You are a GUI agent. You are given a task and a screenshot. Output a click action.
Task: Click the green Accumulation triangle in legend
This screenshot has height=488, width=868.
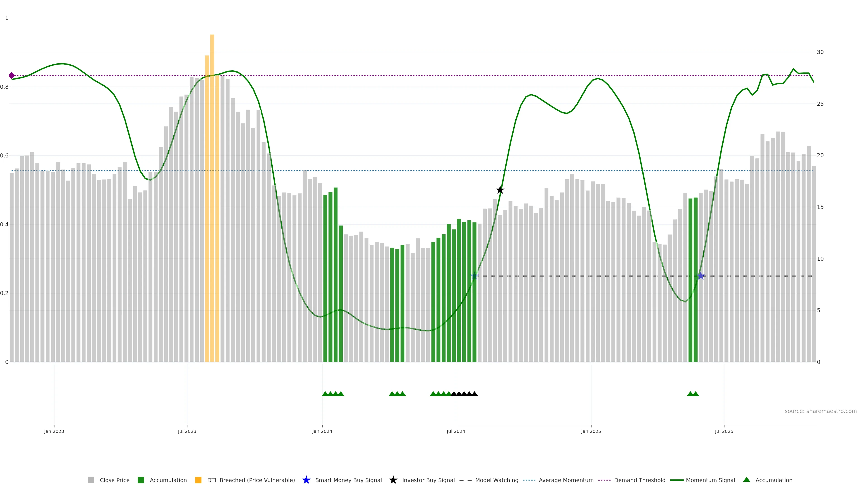click(747, 480)
